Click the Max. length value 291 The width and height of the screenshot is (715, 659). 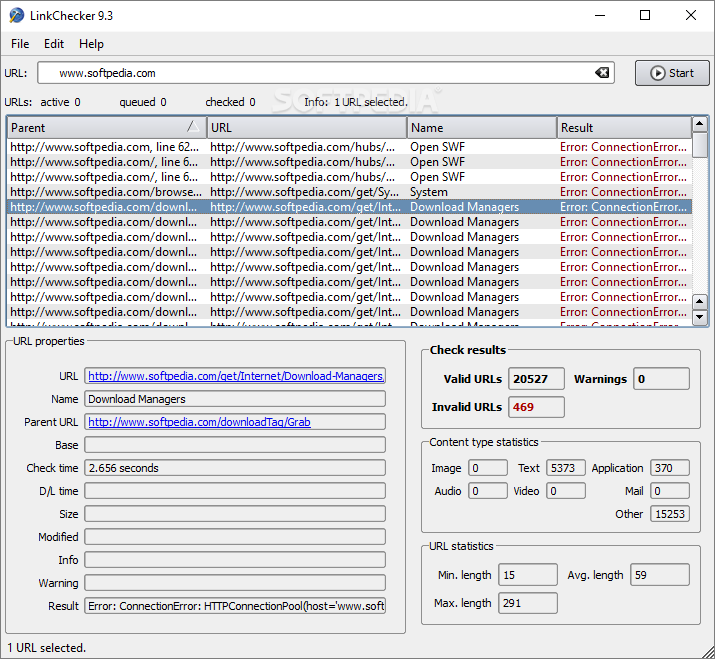point(528,603)
